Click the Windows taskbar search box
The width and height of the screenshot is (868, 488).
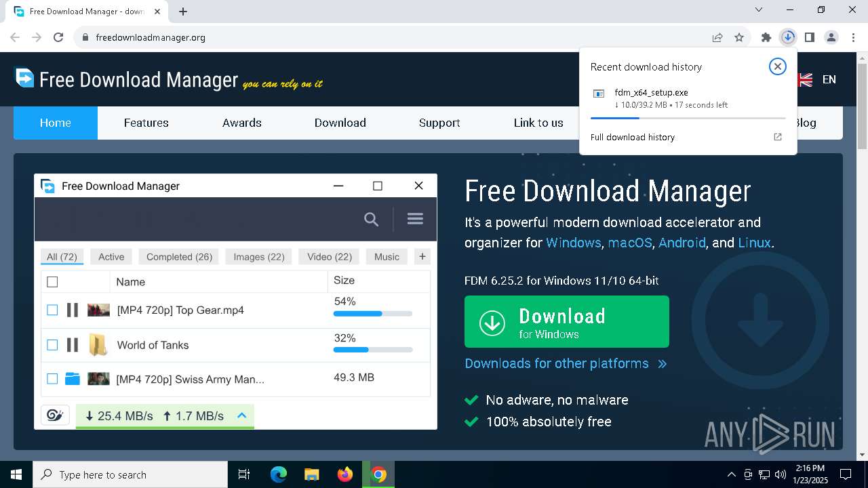tap(130, 474)
